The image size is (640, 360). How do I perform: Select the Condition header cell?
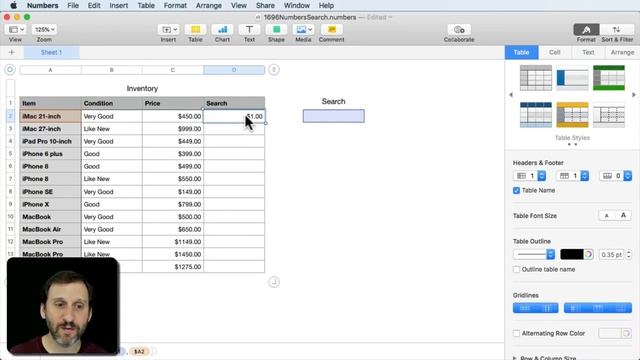click(112, 103)
